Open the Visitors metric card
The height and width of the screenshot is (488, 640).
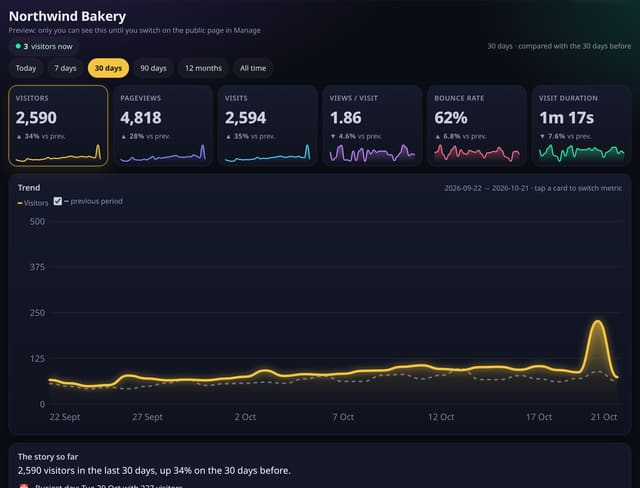(x=58, y=126)
